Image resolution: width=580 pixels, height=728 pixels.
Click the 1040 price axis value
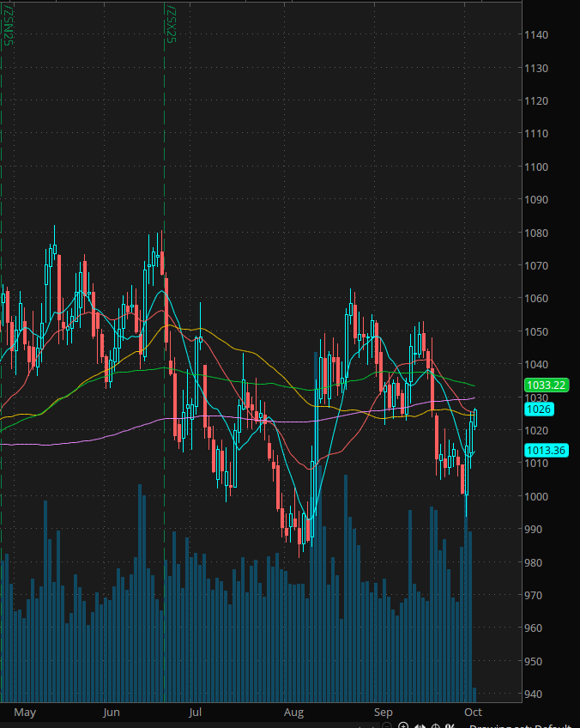536,365
